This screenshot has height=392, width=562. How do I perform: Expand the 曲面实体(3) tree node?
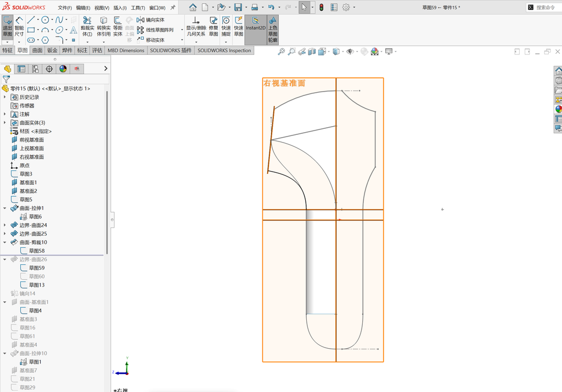pyautogui.click(x=4, y=123)
